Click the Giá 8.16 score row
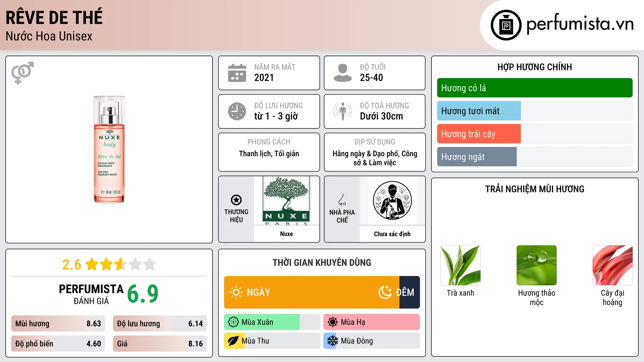Screen dimensions: 644x362 pos(160,344)
